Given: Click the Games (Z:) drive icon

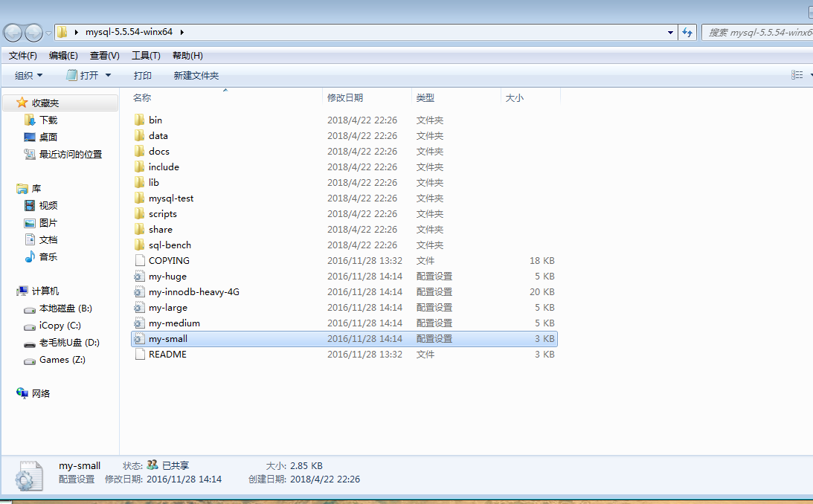Looking at the screenshot, I should (x=30, y=361).
